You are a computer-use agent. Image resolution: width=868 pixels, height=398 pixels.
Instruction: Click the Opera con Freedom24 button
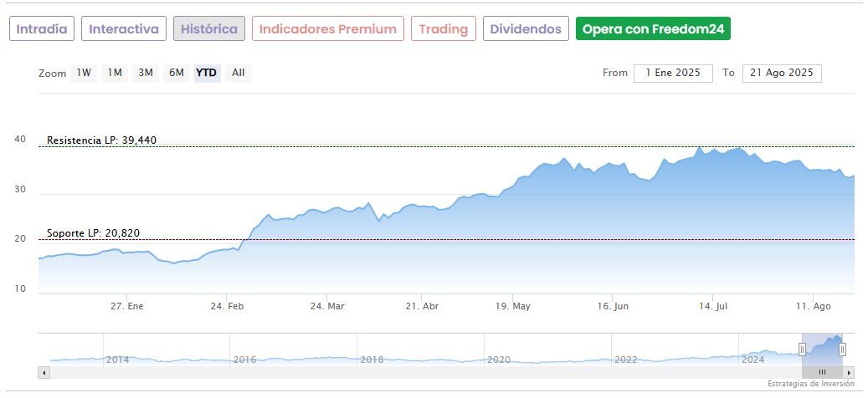click(653, 29)
